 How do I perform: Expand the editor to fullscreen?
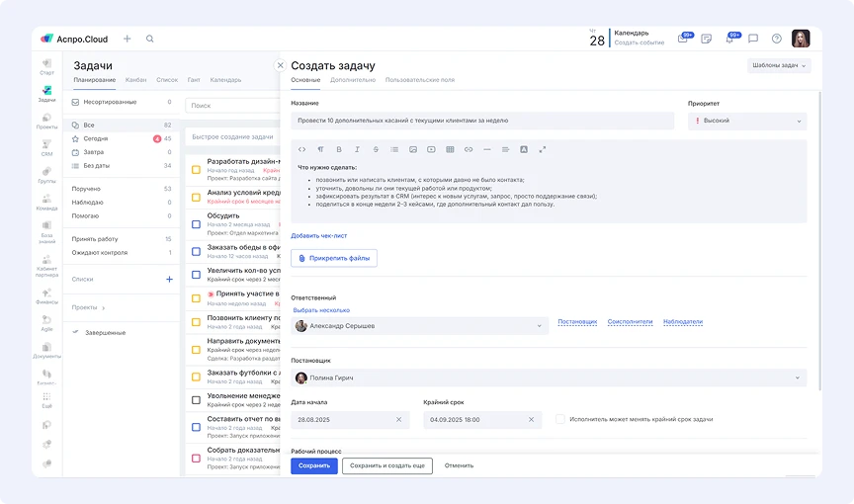click(x=543, y=149)
